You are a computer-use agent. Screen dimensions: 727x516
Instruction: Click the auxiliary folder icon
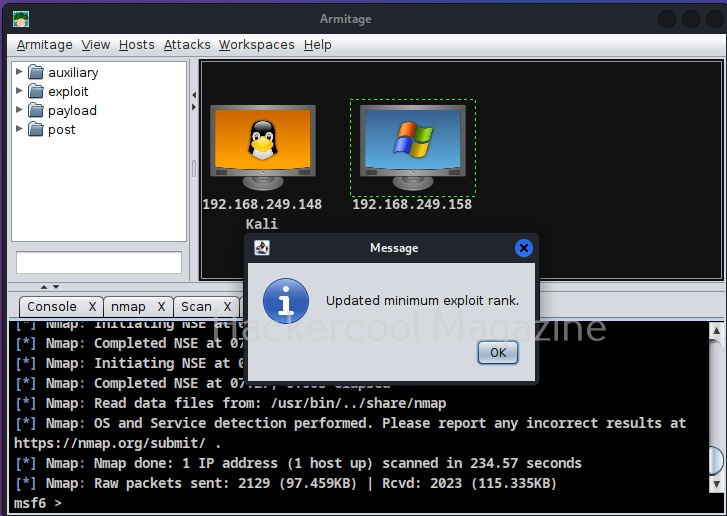(36, 72)
